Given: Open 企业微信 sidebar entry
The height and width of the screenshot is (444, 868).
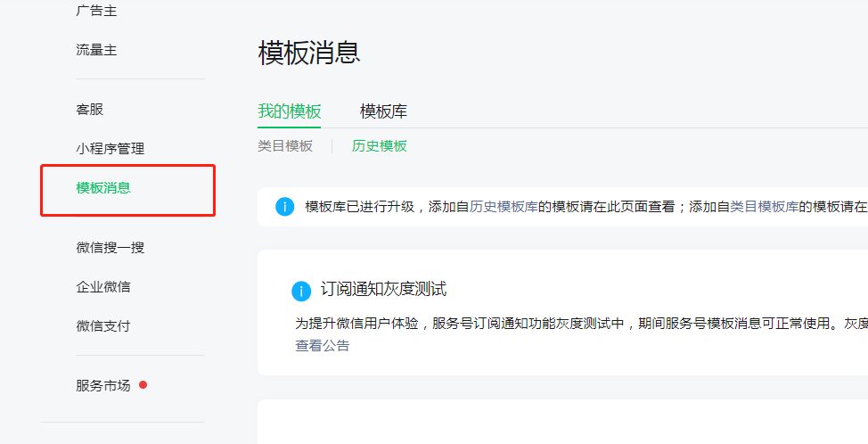Looking at the screenshot, I should click(x=103, y=287).
